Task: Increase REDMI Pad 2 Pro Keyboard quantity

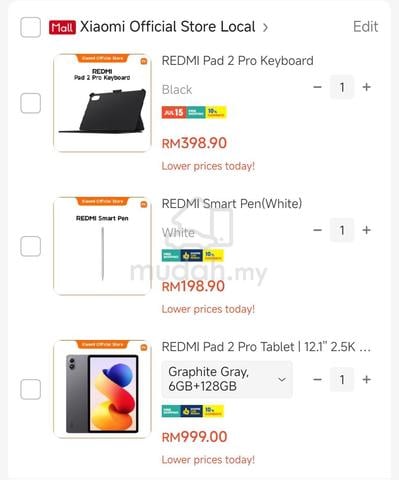Action: point(366,87)
